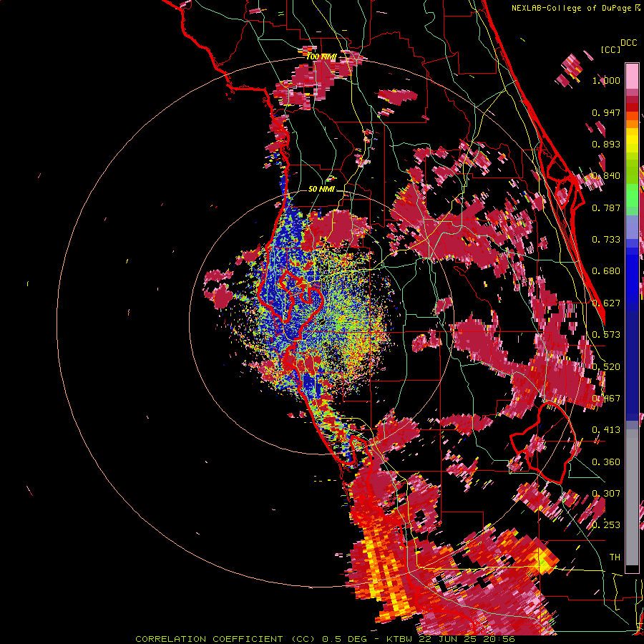The image size is (644, 644).
Task: Click the 0.413 scale value
Action: pos(606,430)
